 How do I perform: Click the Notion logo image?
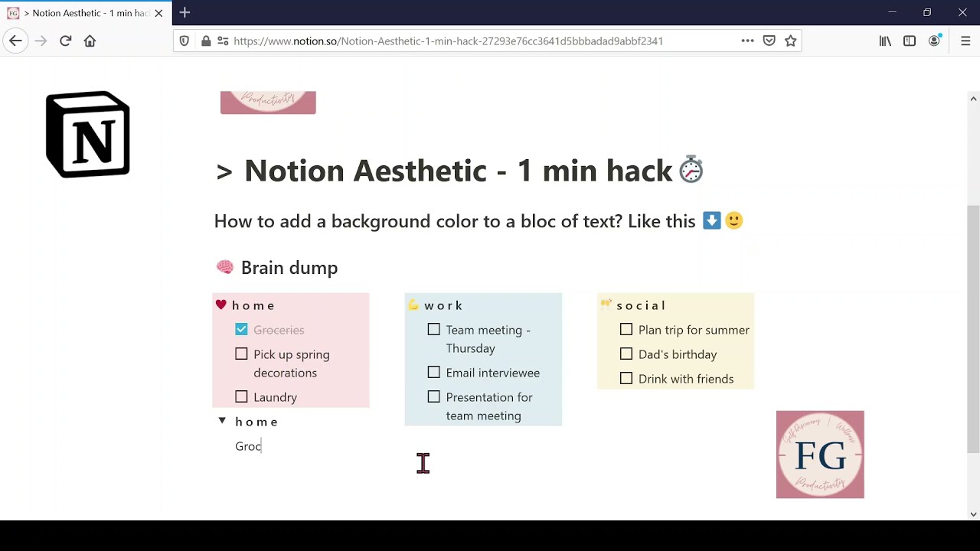(88, 134)
